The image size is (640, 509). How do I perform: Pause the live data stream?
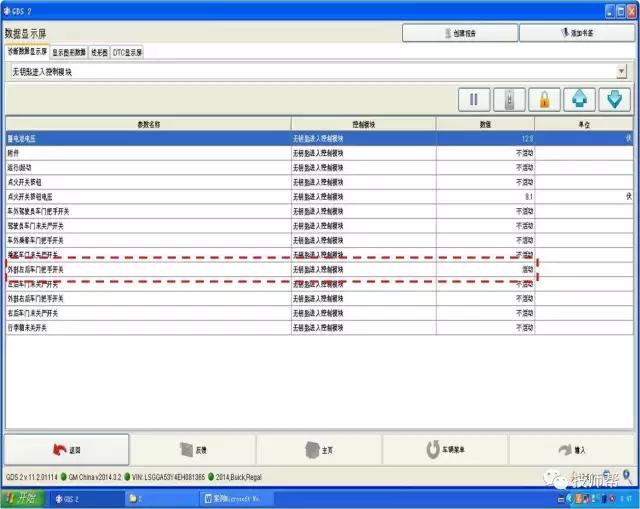pyautogui.click(x=474, y=99)
